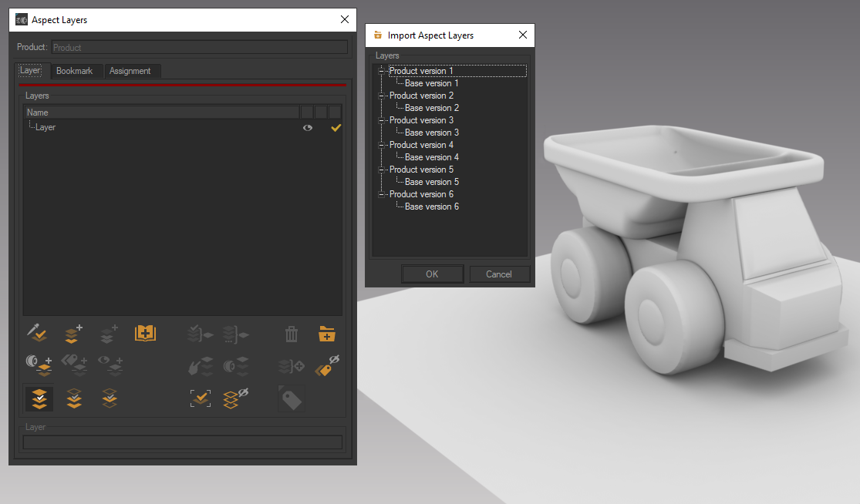Collapse the Product version 4 tree node
The image size is (860, 504).
click(x=381, y=144)
